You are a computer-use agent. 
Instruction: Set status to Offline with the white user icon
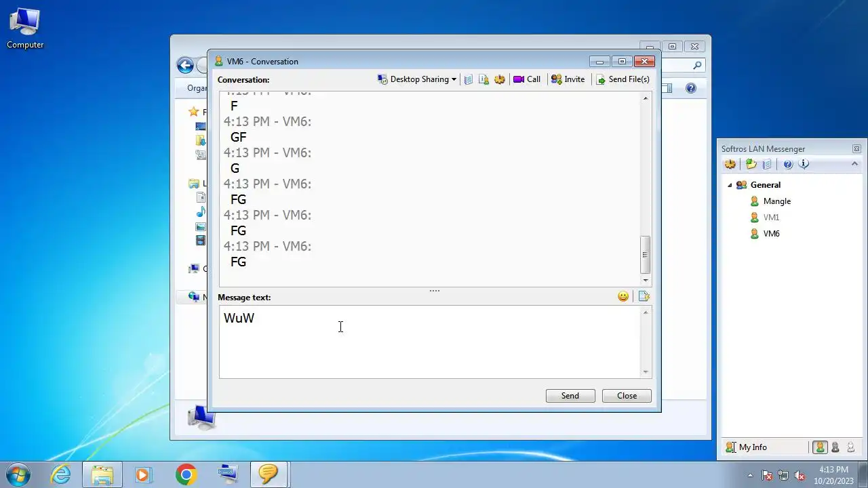pyautogui.click(x=850, y=447)
